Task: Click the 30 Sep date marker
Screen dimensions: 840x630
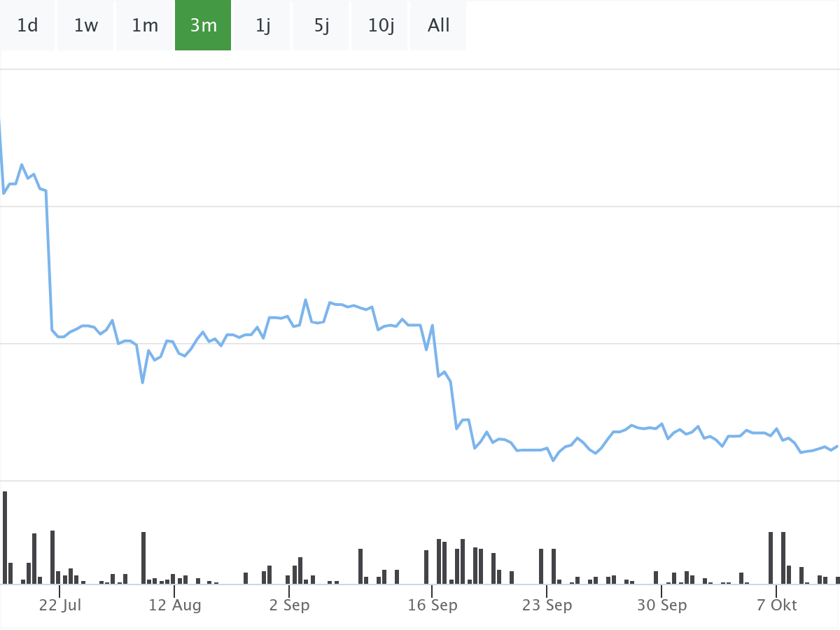Action: [661, 605]
